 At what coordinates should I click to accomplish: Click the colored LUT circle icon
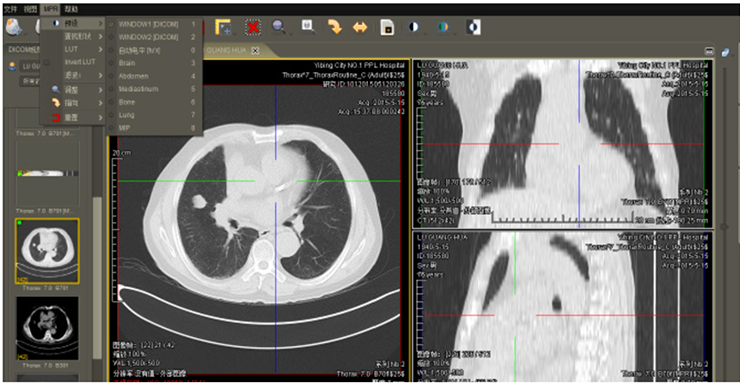click(x=443, y=27)
